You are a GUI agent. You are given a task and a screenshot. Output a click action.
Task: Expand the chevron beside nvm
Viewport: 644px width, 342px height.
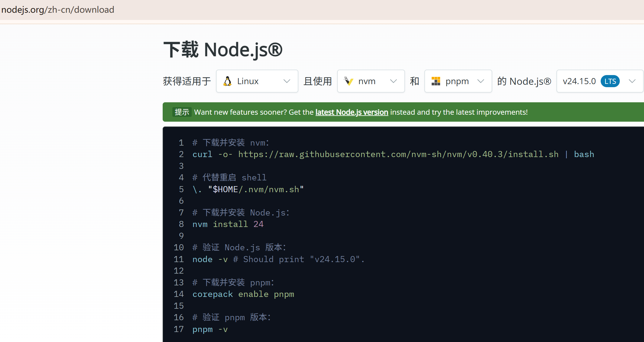[x=393, y=81]
